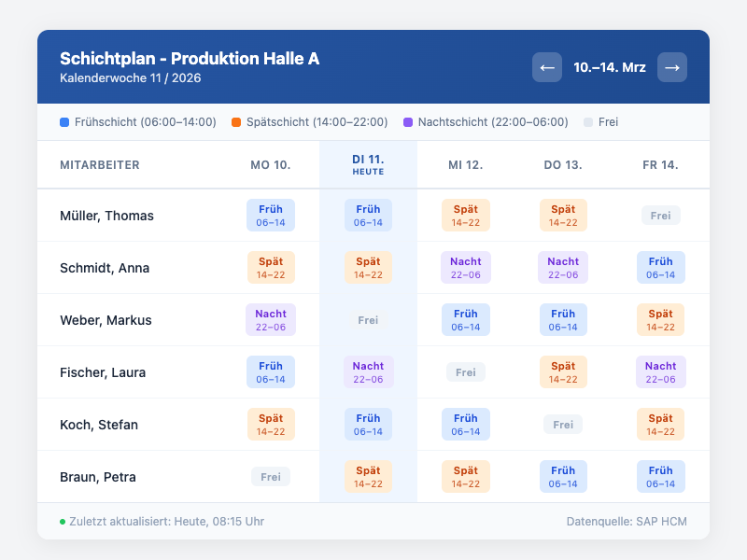Select the MO 10. column header

click(271, 164)
